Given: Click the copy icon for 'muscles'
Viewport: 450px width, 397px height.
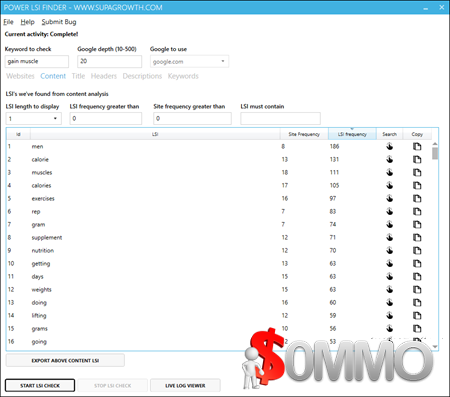Looking at the screenshot, I should pos(417,172).
